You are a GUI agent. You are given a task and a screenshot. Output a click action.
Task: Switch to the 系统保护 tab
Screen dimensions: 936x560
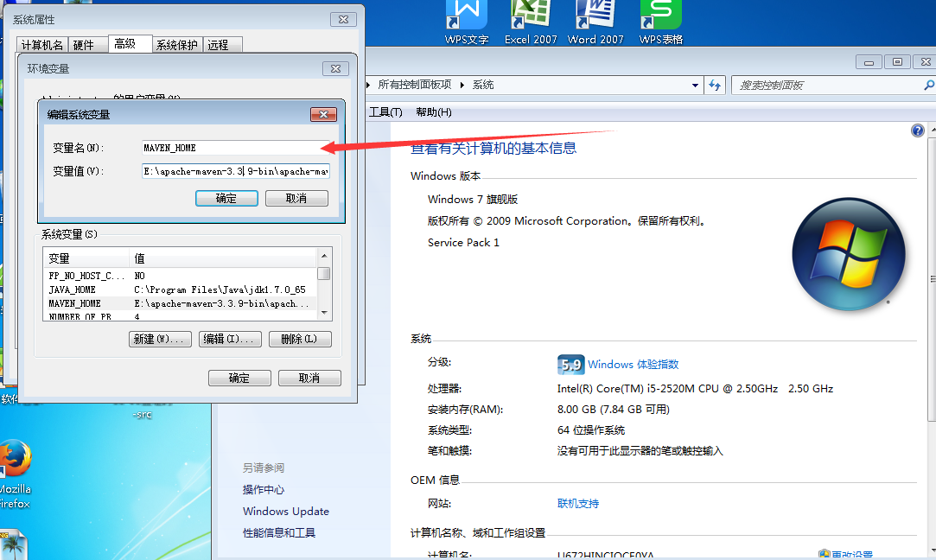coord(177,44)
